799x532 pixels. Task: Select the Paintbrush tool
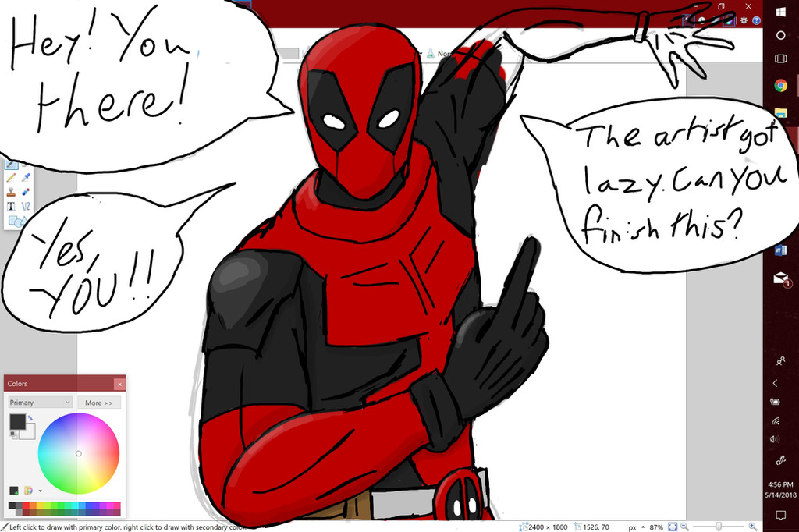pos(11,164)
